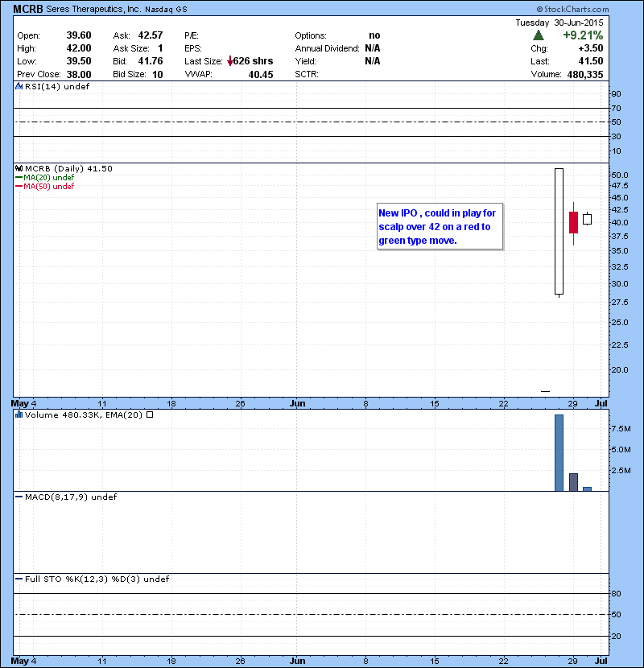Click the small square after EMA(20)
Viewport: 644px width, 668px height.
tap(150, 414)
